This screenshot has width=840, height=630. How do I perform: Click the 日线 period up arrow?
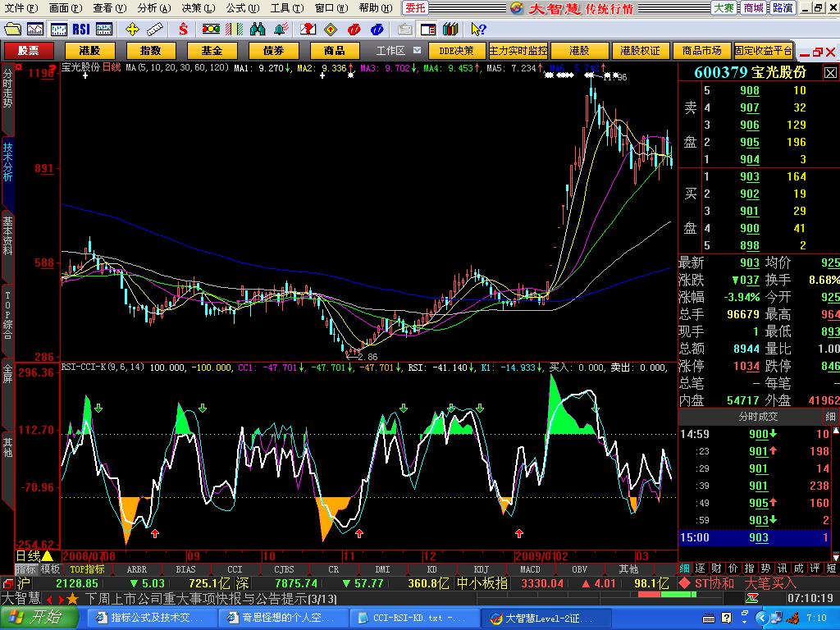point(48,556)
